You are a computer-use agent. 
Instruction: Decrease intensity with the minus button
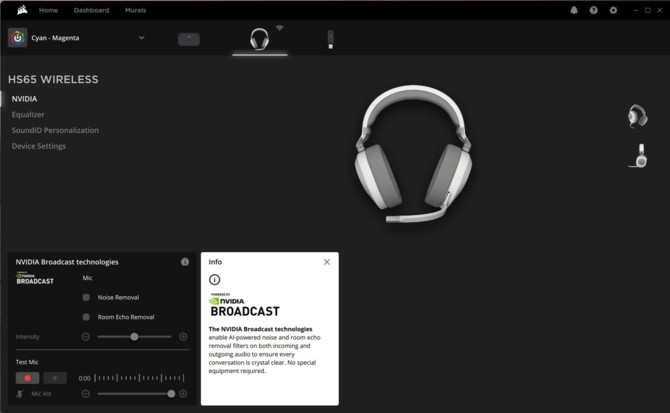(85, 337)
